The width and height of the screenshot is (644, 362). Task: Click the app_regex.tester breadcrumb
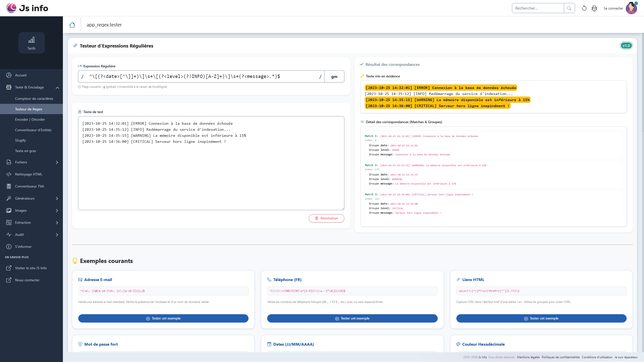pos(104,25)
